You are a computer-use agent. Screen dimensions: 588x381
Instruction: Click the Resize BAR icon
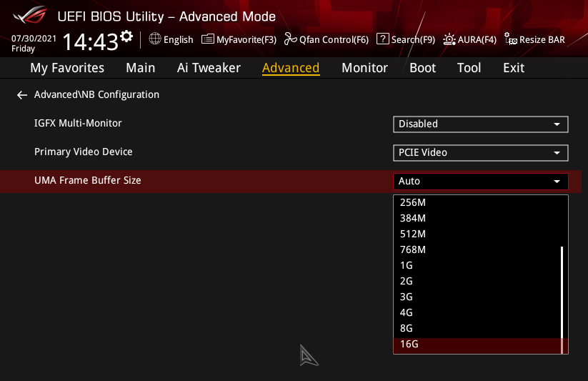pyautogui.click(x=510, y=39)
